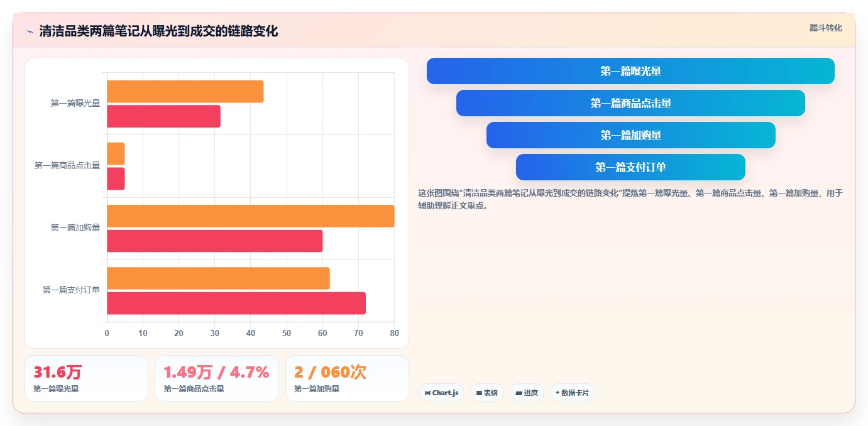Screen dimensions: 868x426
Task: Click the y-axis label 第一篇商品点击量
Action: tap(67, 165)
